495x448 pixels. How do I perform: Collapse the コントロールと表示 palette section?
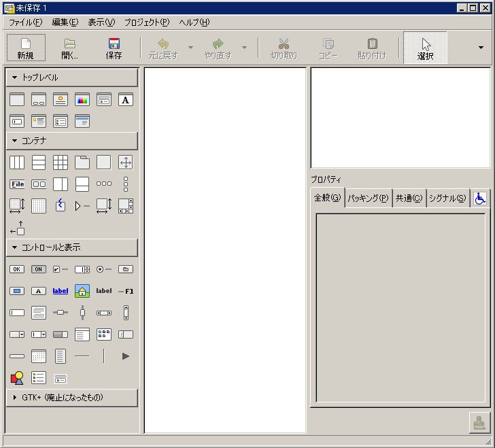(72, 247)
